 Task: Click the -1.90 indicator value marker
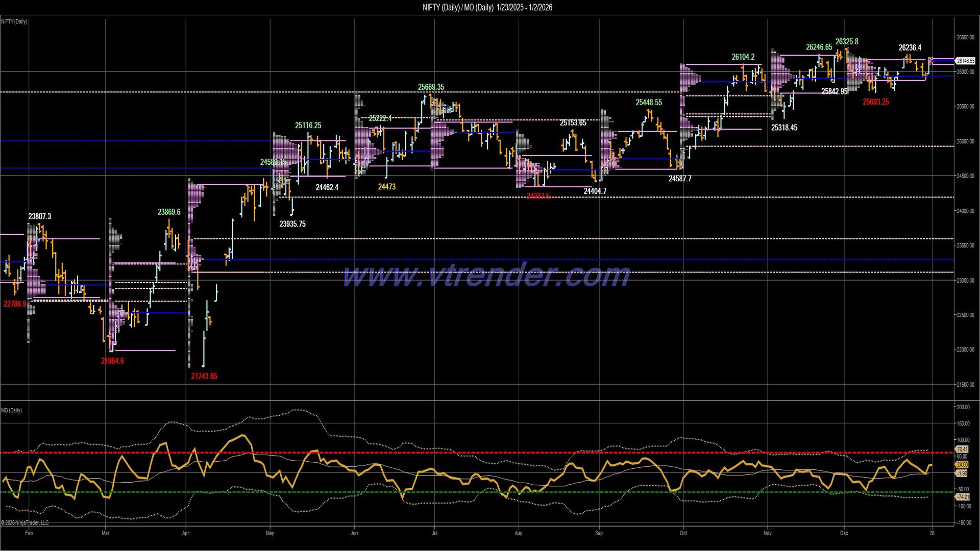pyautogui.click(x=962, y=473)
